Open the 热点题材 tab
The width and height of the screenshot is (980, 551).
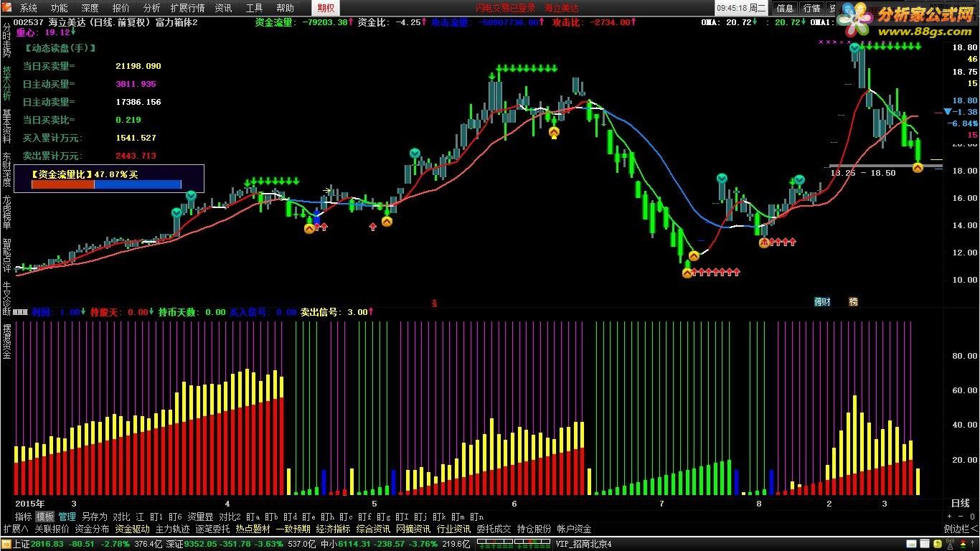pyautogui.click(x=253, y=529)
